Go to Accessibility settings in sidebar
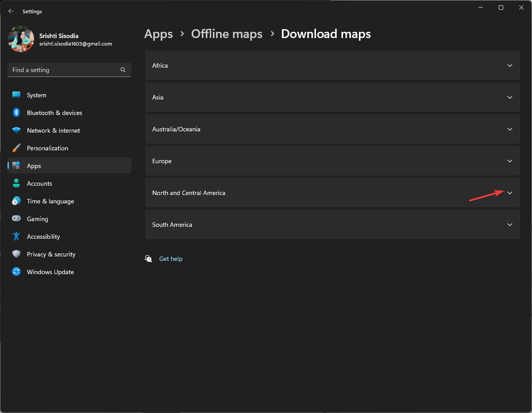The width and height of the screenshot is (532, 413). click(43, 237)
